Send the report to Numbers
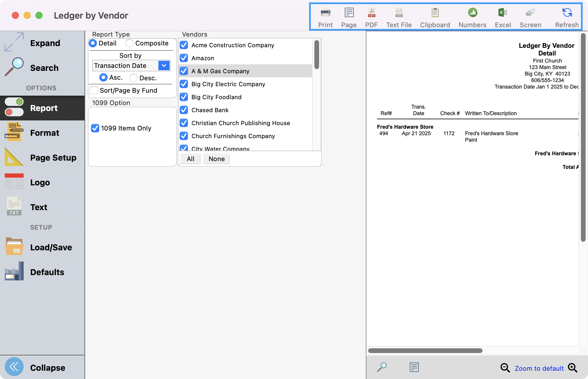The image size is (588, 379). tap(472, 16)
